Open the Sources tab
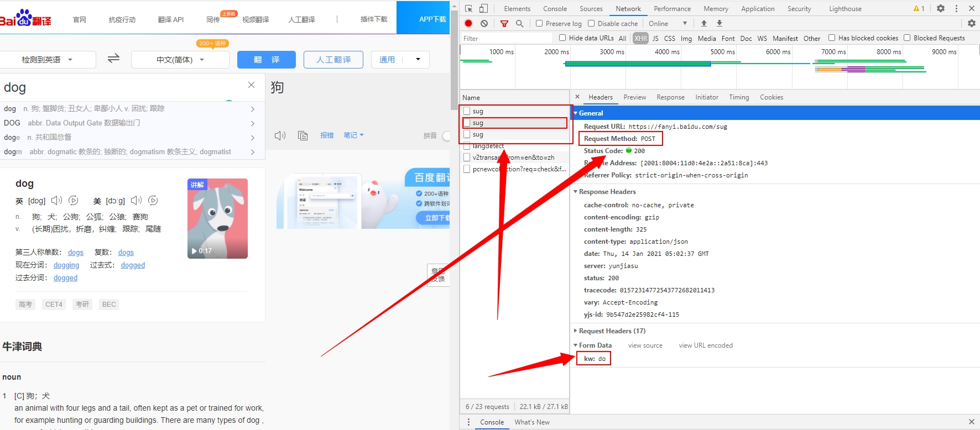Viewport: 980px width, 430px height. pyautogui.click(x=591, y=8)
